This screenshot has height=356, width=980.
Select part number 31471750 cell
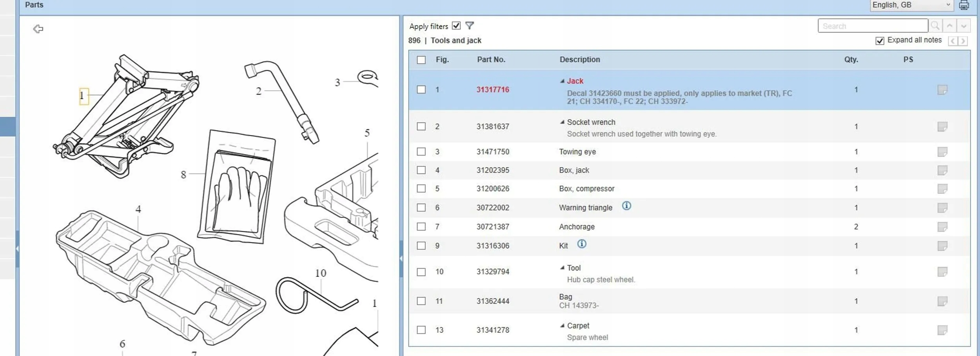click(493, 152)
